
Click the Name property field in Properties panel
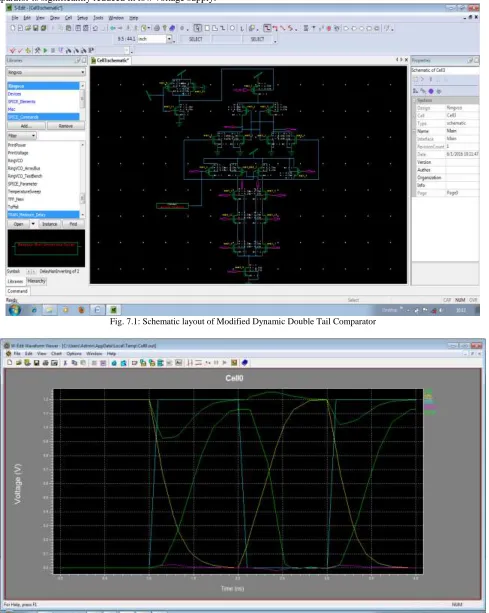click(x=462, y=131)
